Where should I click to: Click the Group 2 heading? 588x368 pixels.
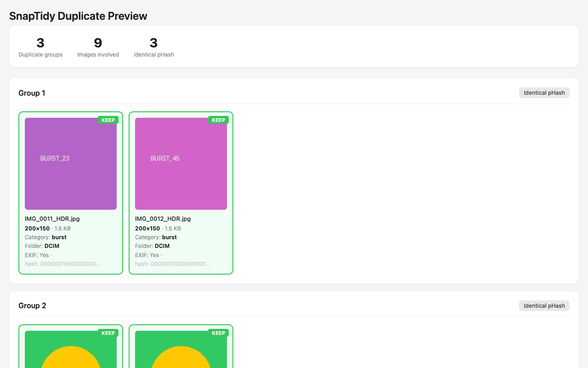[32, 305]
